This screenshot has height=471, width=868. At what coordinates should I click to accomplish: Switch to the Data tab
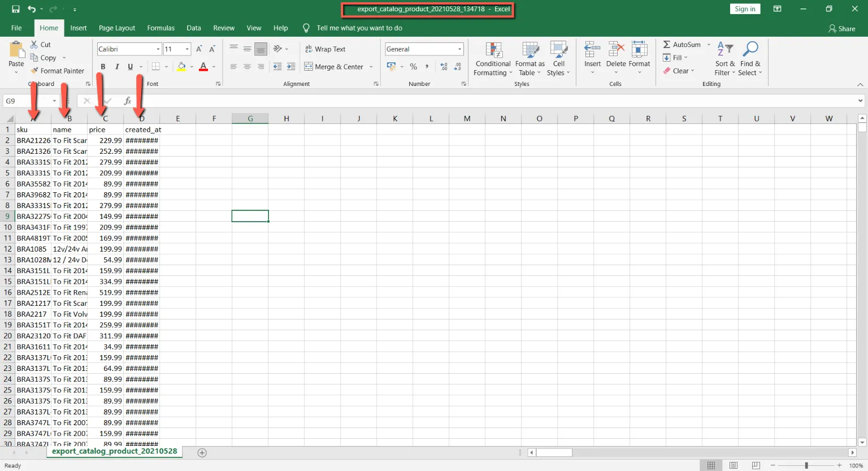click(194, 28)
